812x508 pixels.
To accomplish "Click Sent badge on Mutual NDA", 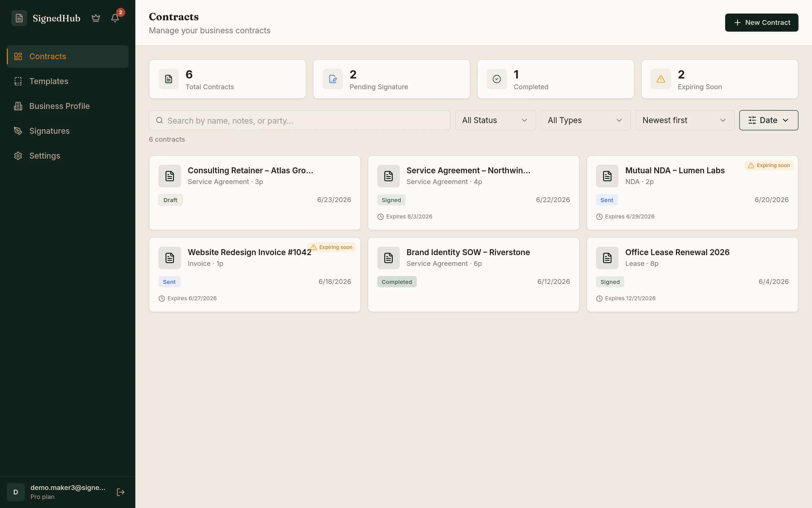I will (607, 200).
